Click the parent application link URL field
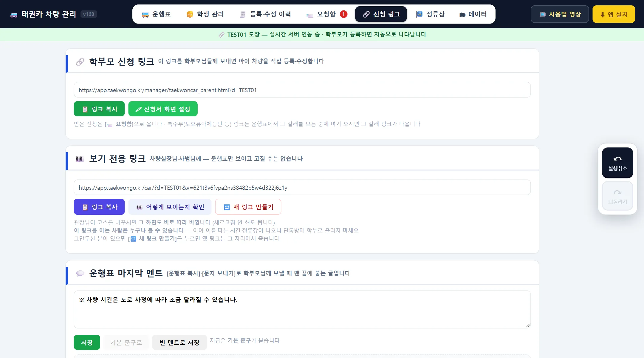The height and width of the screenshot is (358, 644). [302, 90]
